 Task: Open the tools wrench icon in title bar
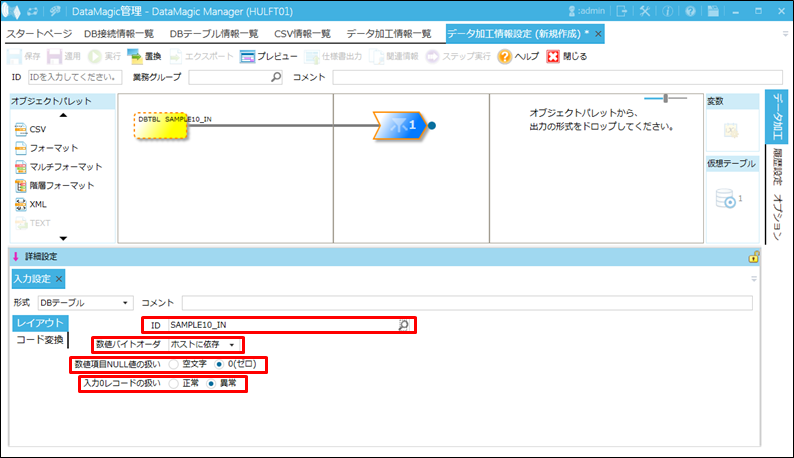645,11
